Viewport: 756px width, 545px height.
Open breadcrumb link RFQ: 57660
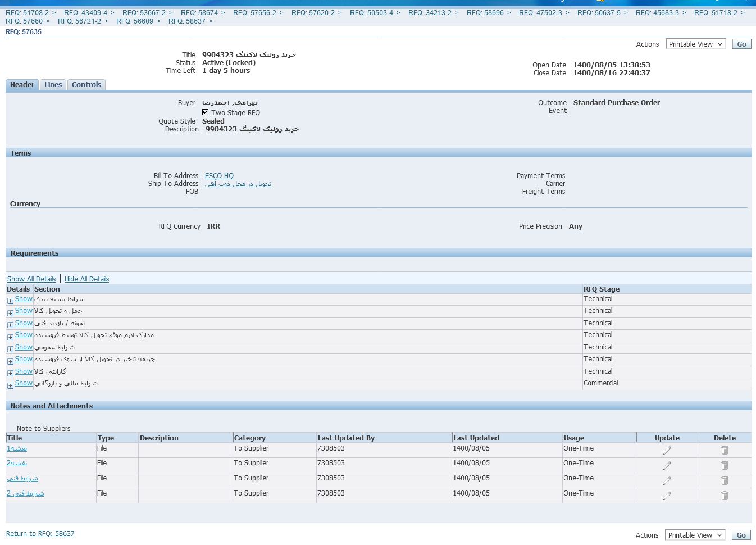(24, 21)
